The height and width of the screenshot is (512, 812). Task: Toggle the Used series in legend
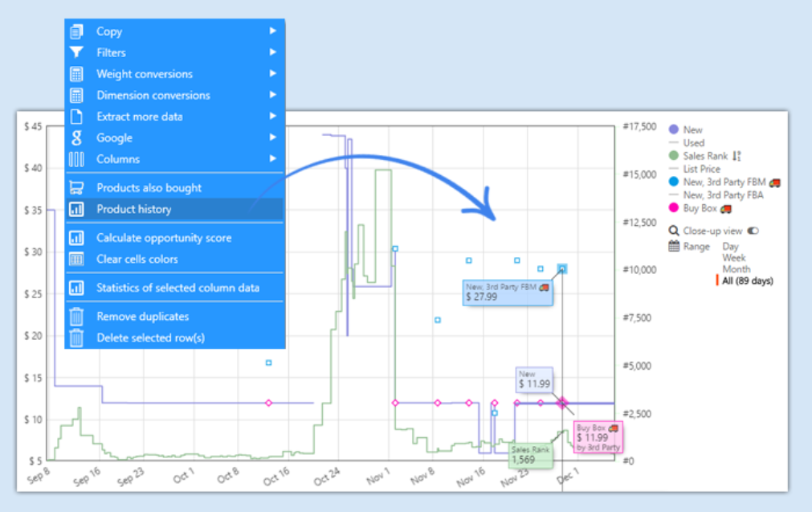tap(687, 142)
